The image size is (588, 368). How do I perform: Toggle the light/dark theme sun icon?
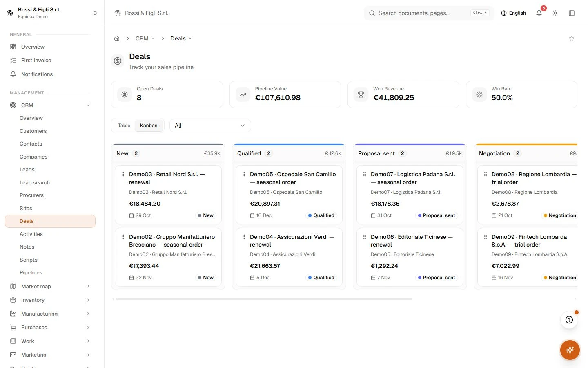pyautogui.click(x=555, y=13)
